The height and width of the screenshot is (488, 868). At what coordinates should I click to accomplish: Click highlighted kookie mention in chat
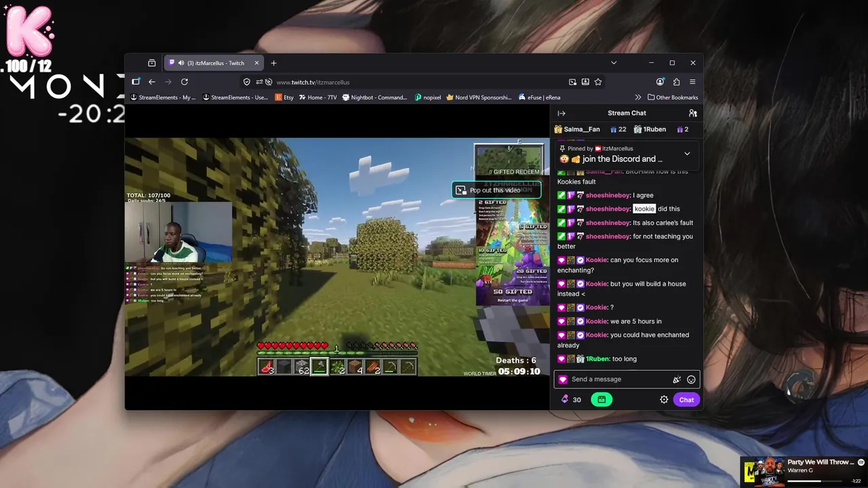(644, 209)
